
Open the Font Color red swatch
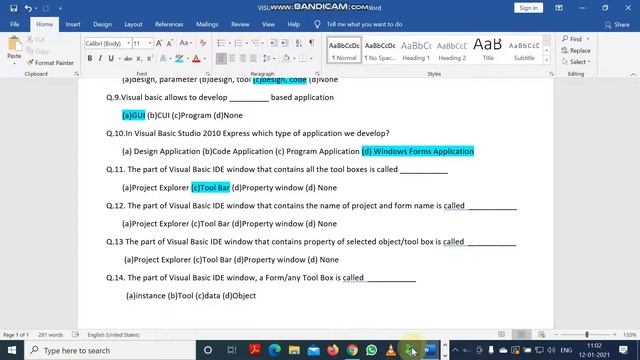(x=196, y=59)
